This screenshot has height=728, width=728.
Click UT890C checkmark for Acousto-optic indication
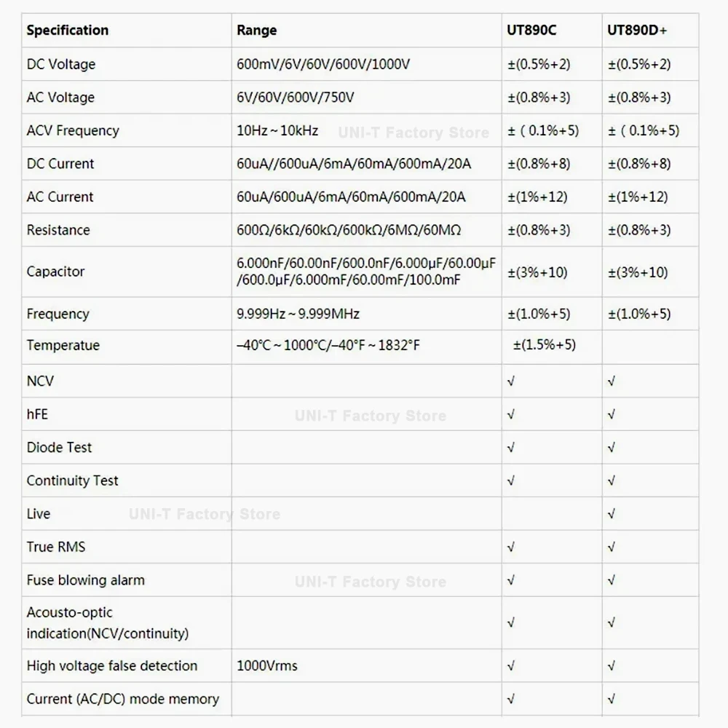pos(511,622)
